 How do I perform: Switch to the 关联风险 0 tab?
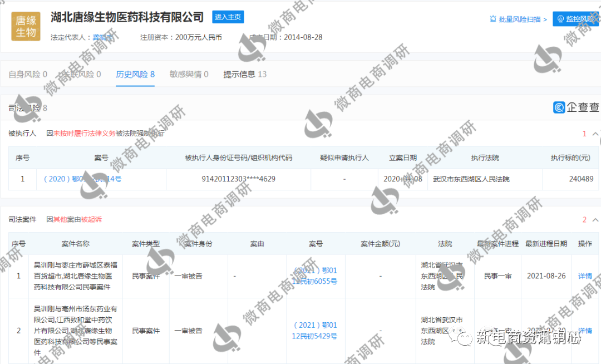[x=82, y=75]
